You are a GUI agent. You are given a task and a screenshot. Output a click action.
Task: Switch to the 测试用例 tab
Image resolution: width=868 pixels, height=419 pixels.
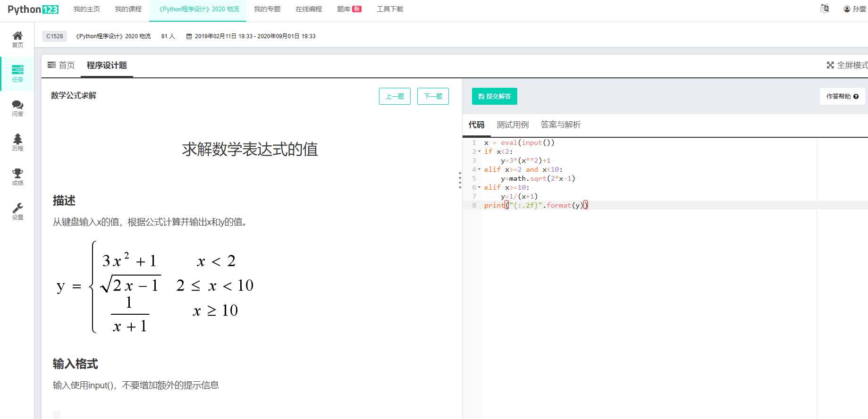click(x=513, y=125)
